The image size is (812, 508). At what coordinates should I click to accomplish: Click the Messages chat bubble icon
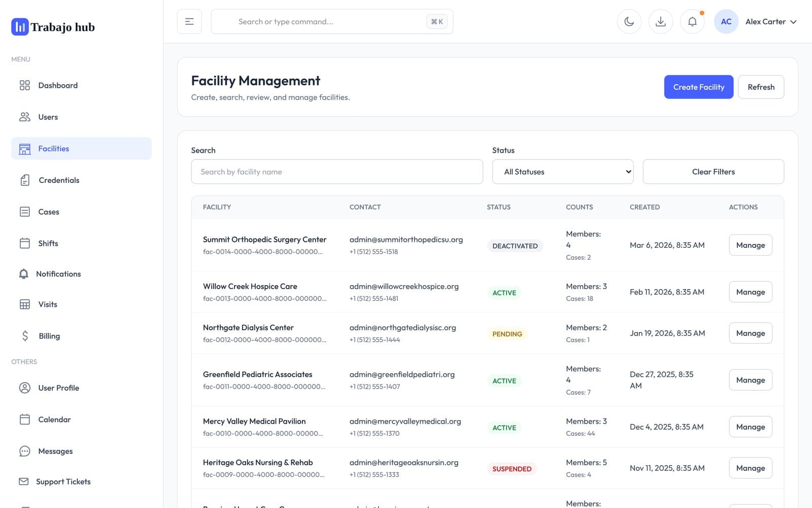point(24,451)
